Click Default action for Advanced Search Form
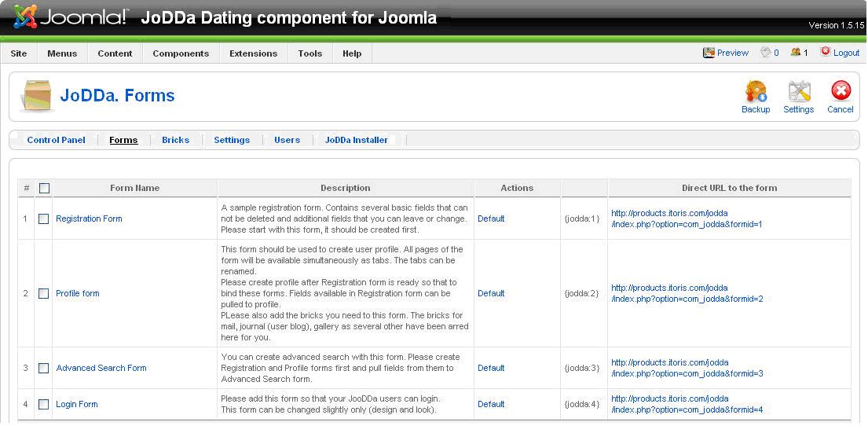This screenshot has width=868, height=426. click(x=491, y=369)
